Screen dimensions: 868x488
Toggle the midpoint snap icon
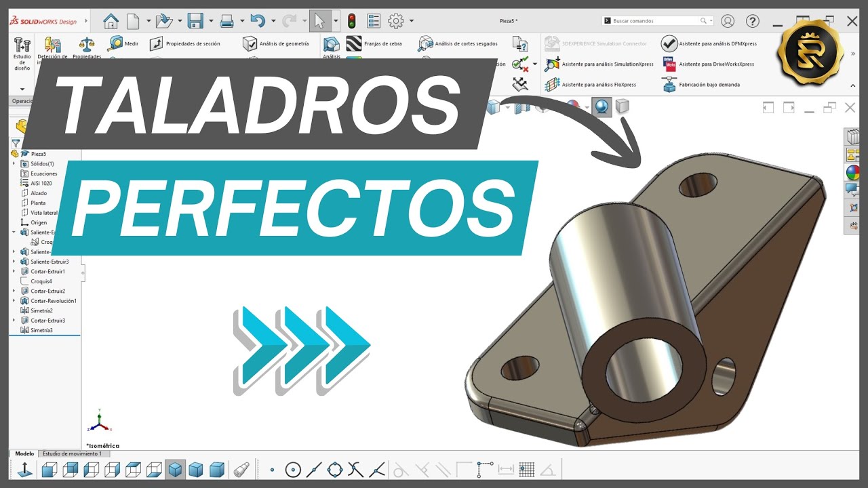[314, 469]
